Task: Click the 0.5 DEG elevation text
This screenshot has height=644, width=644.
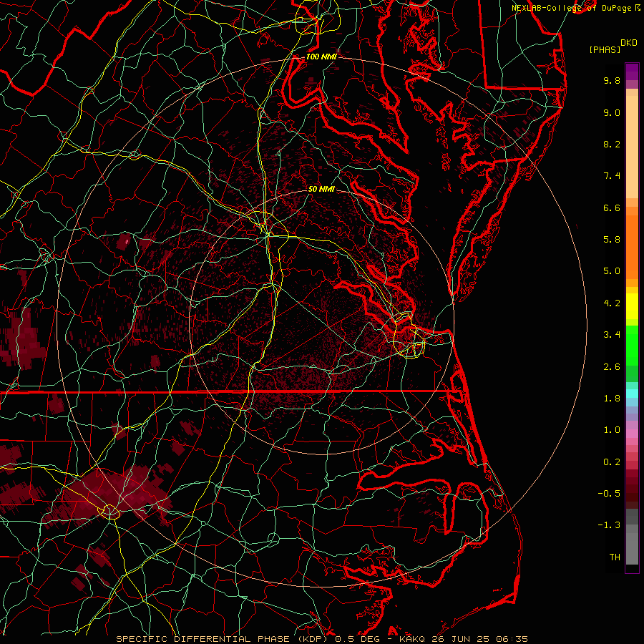Action: (357, 639)
